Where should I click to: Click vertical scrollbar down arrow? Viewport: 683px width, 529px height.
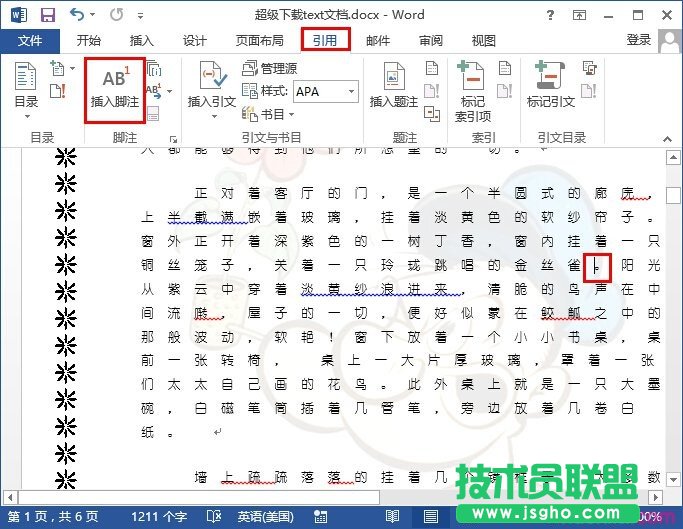673,480
